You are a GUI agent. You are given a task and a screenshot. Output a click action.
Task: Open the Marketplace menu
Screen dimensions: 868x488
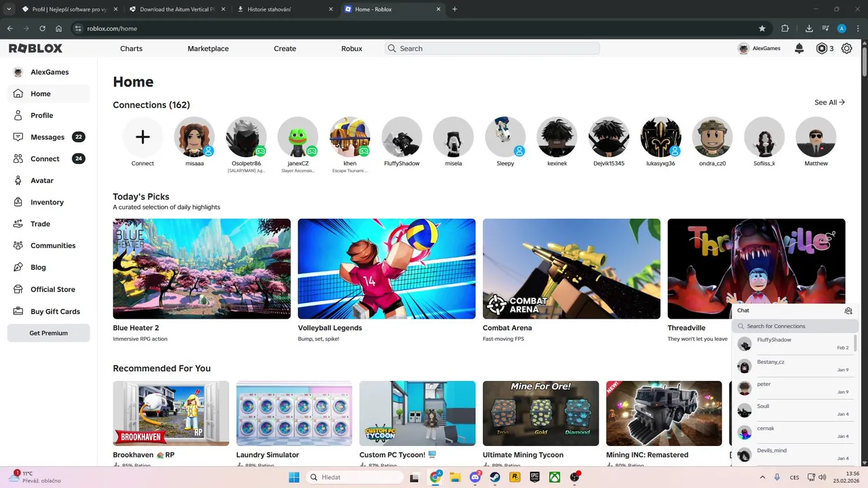click(x=208, y=49)
